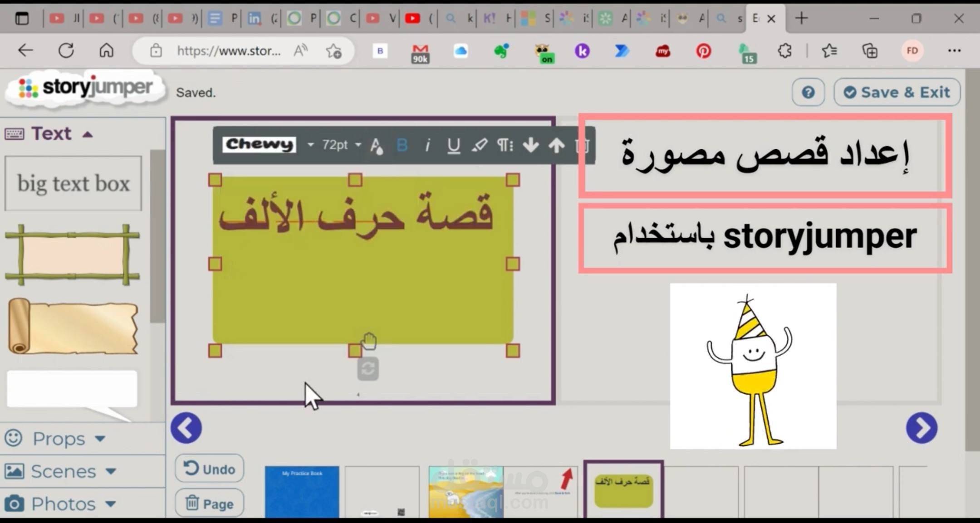980x523 pixels.
Task: Click the rotate handle below text box
Action: tap(368, 369)
